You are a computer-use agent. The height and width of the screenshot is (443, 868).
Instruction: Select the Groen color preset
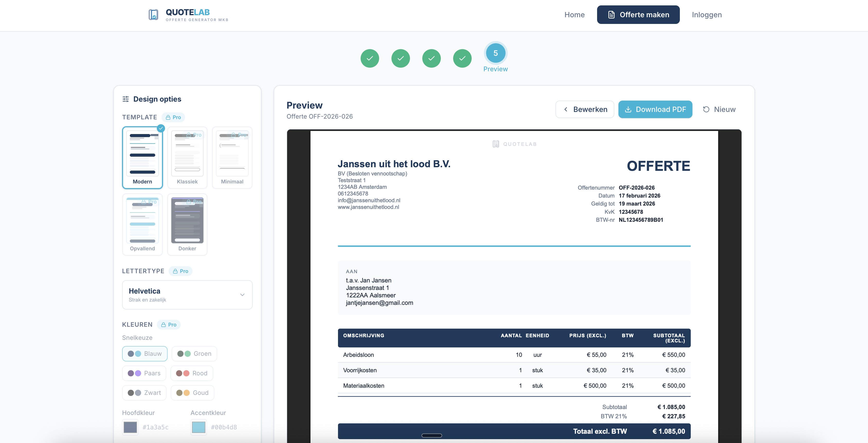194,354
